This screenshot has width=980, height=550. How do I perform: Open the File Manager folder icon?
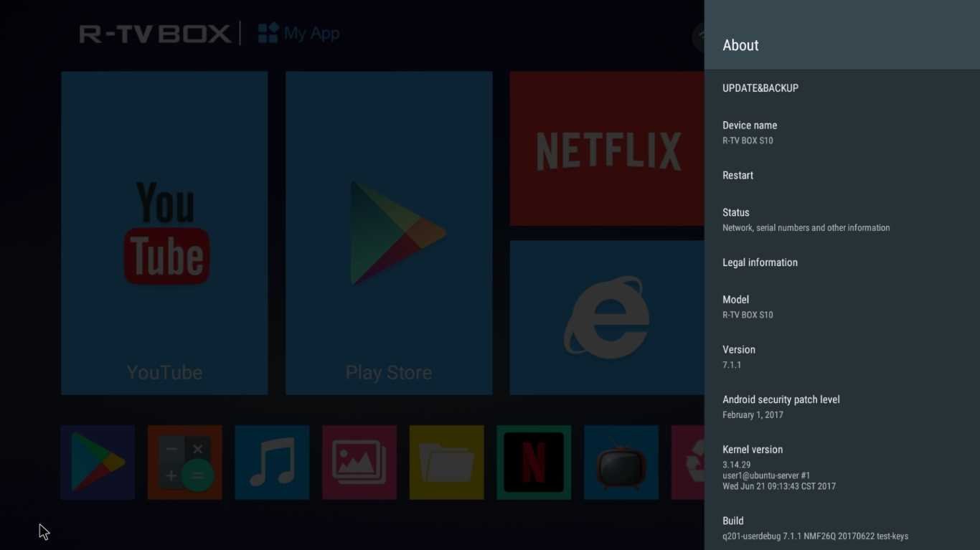[x=447, y=463]
